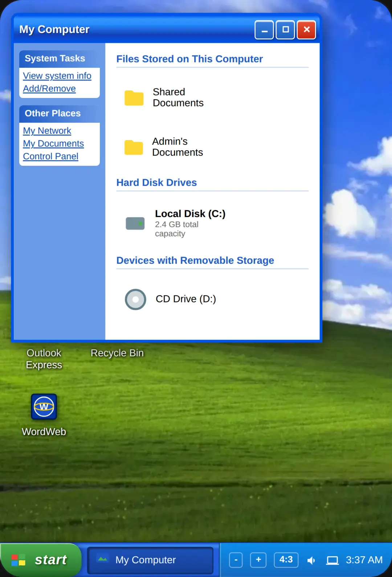Open View system info link
This screenshot has height=577, width=392.
click(x=57, y=76)
